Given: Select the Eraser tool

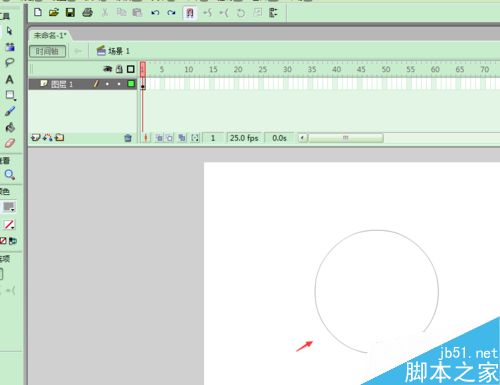Looking at the screenshot, I should pos(10,143).
